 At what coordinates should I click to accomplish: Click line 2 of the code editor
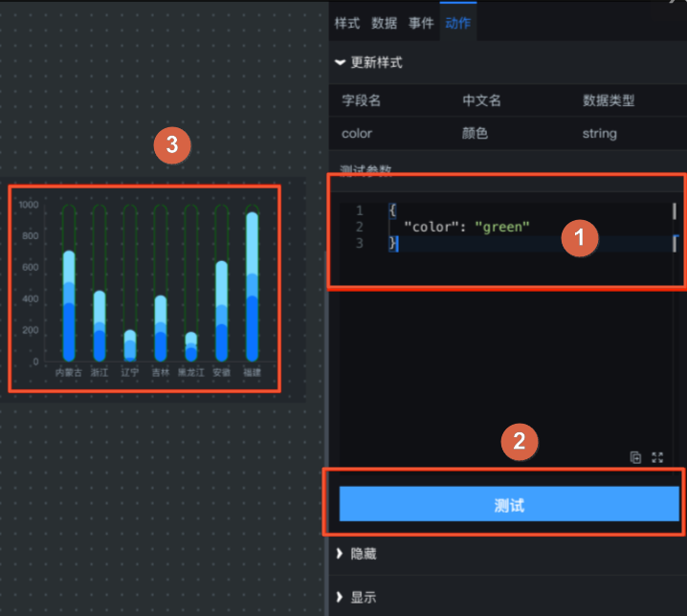(508, 227)
